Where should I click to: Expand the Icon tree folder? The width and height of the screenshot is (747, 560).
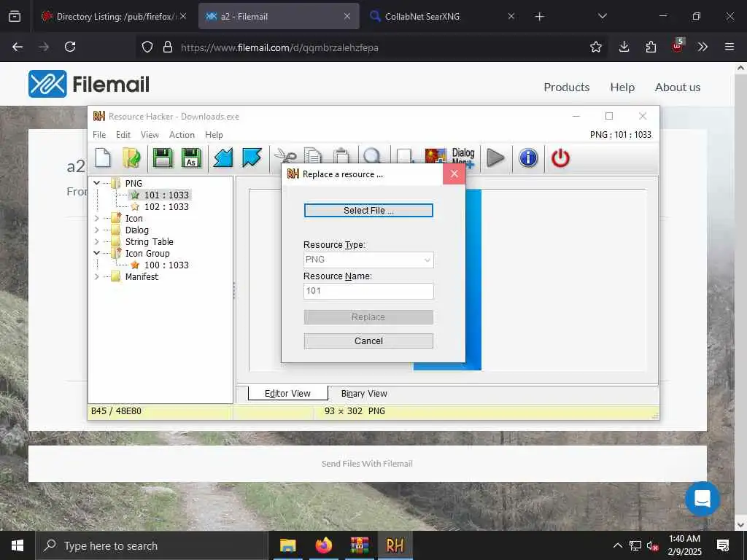pyautogui.click(x=97, y=218)
